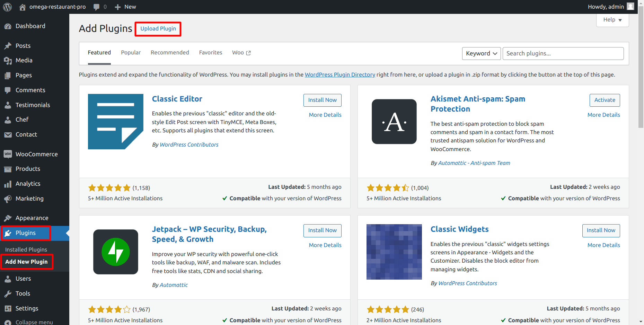The image size is (644, 325).
Task: Click the Appearance paintbrush icon
Action: tap(8, 218)
